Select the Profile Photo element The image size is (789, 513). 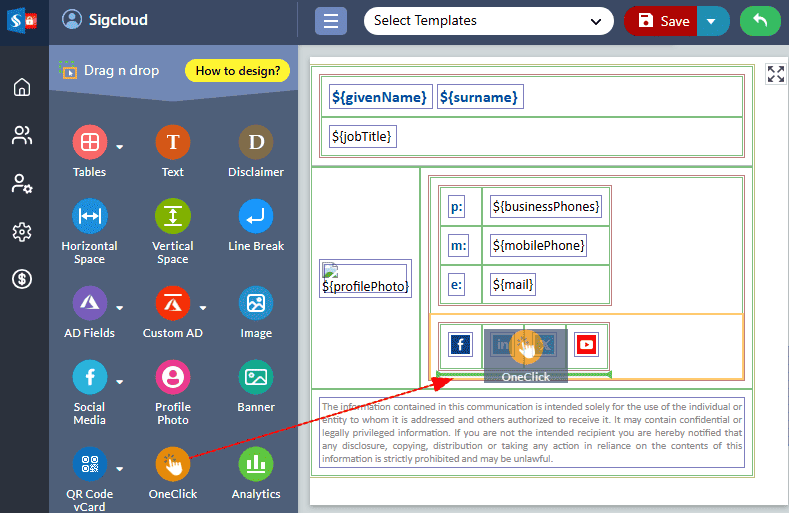coord(173,378)
